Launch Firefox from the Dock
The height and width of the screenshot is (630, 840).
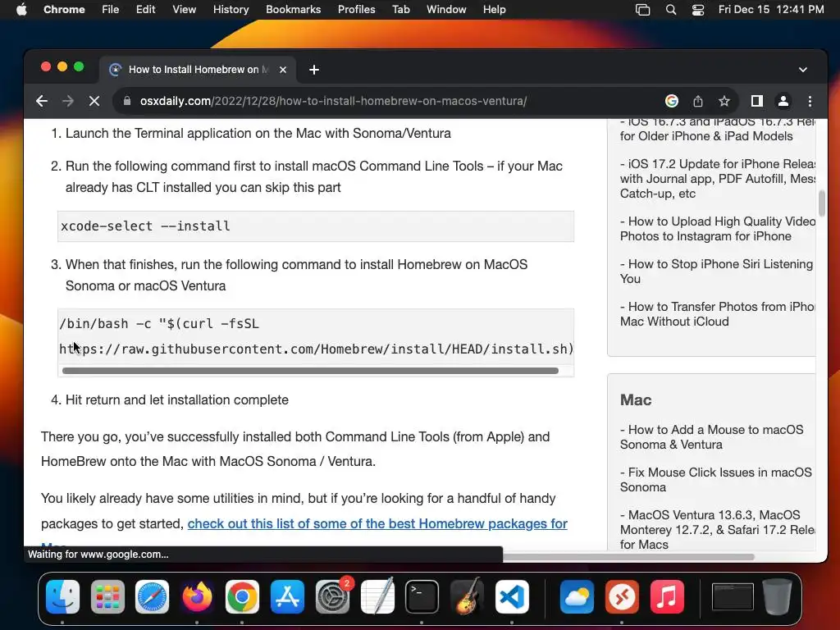(x=197, y=597)
